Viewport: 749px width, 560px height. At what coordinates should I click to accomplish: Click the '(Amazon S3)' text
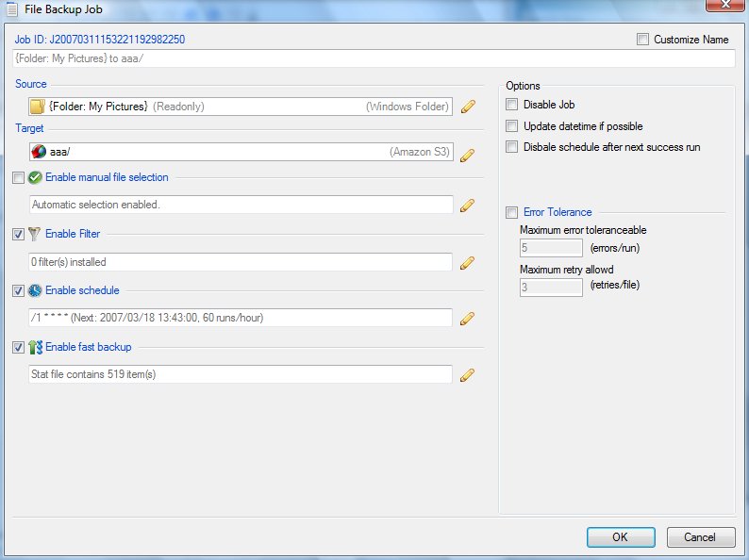point(420,152)
